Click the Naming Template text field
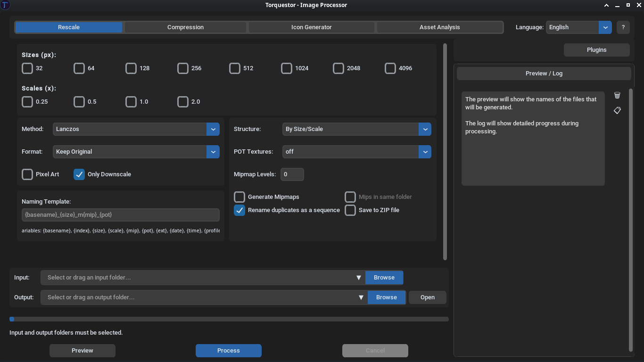The width and height of the screenshot is (644, 362). [120, 215]
